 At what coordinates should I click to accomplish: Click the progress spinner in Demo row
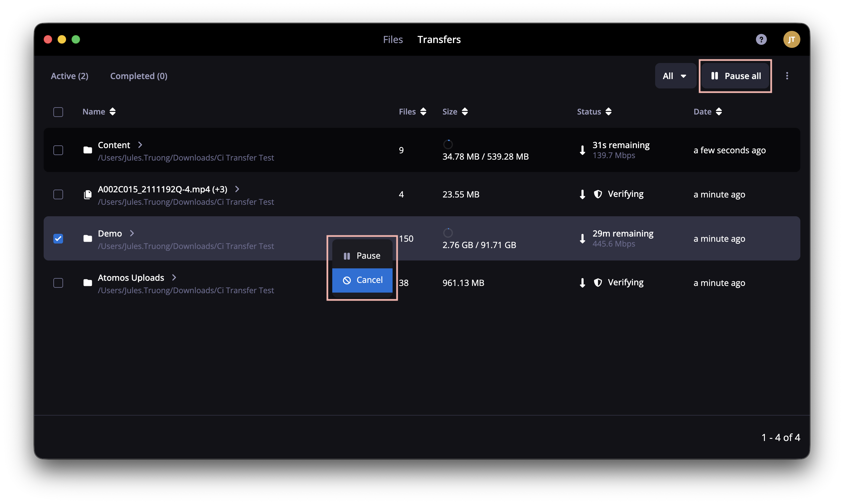448,233
